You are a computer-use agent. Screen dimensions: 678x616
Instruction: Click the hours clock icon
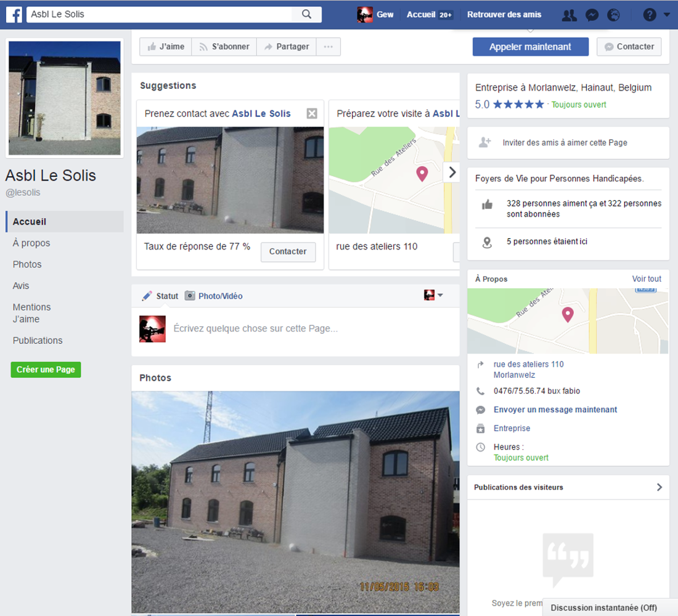tap(480, 447)
